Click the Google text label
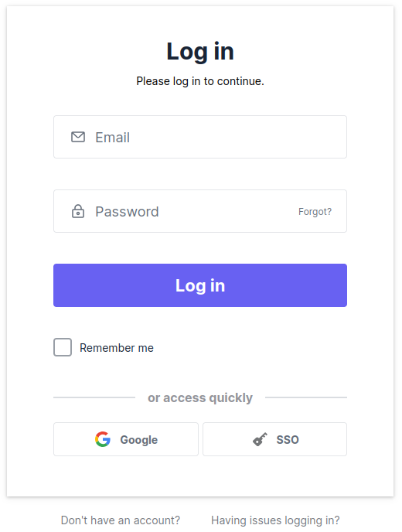Viewport: 402px width, 532px height. tap(138, 440)
